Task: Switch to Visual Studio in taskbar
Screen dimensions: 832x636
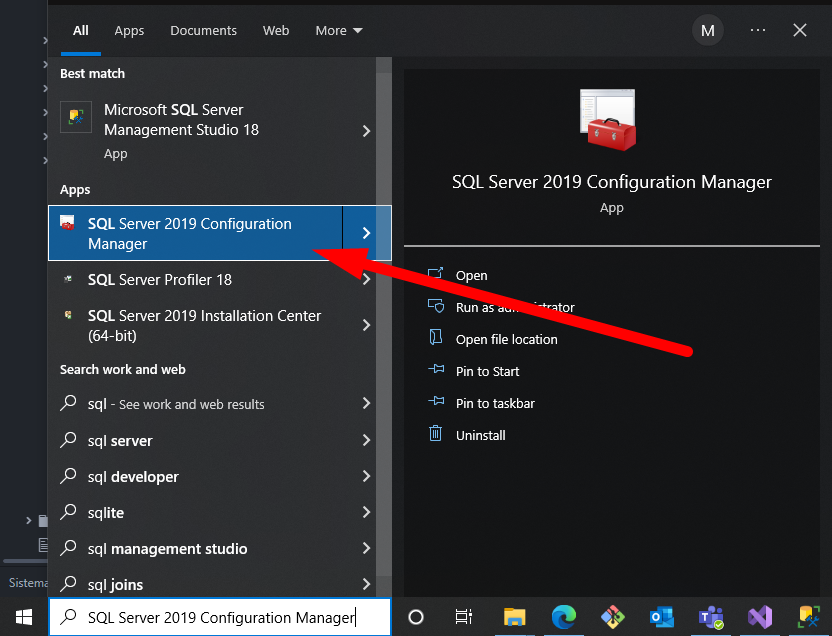Action: coord(760,617)
